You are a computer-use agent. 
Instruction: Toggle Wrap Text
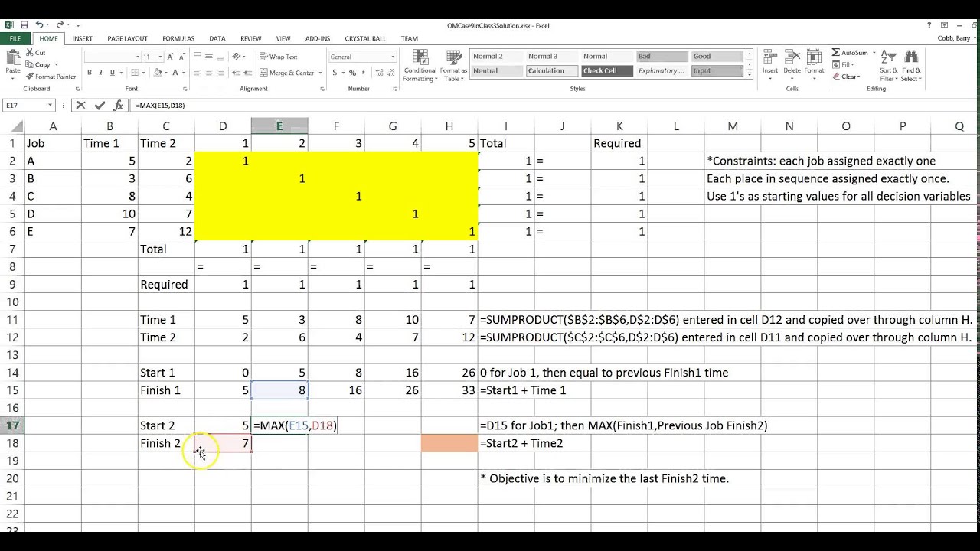[x=279, y=57]
